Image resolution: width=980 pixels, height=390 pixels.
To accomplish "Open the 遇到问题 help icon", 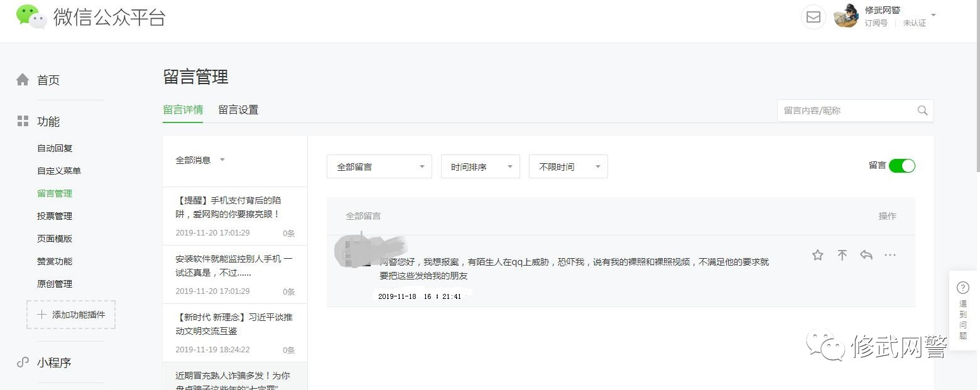I will click(963, 288).
